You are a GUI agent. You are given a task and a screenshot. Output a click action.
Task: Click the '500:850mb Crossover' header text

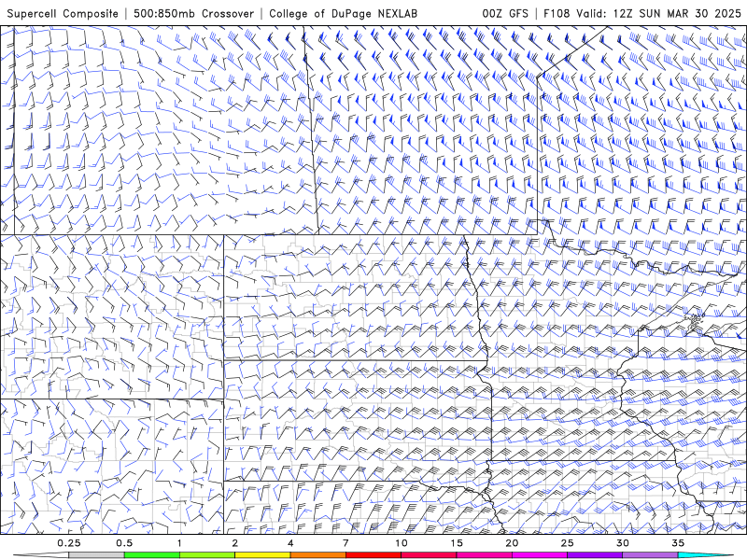pyautogui.click(x=194, y=14)
